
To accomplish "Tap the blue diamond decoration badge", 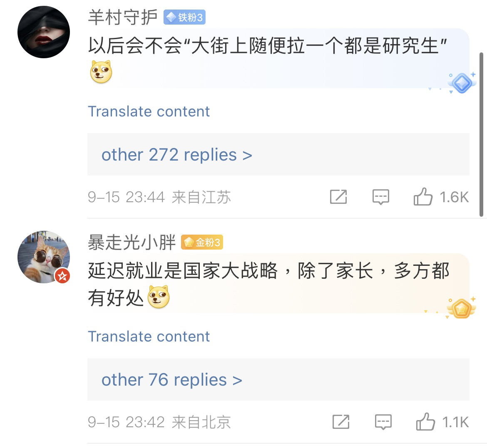I will (x=462, y=83).
